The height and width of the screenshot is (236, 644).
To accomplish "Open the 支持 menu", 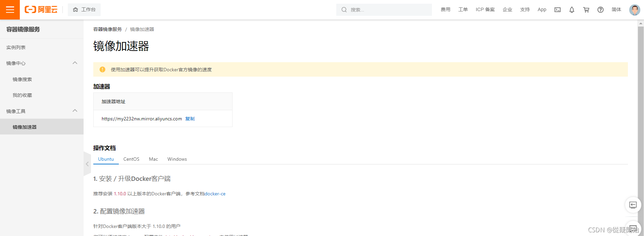I will 525,10.
